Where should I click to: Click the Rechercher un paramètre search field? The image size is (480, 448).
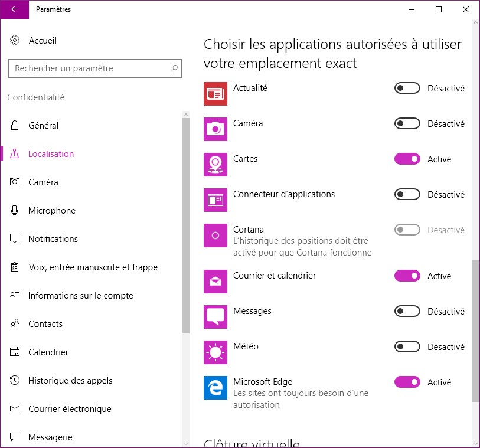tap(89, 68)
